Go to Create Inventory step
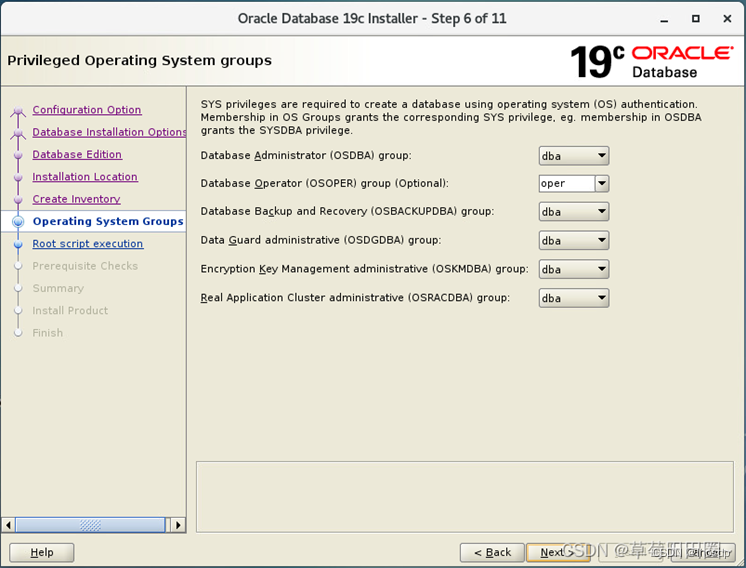746x568 pixels. coord(76,199)
